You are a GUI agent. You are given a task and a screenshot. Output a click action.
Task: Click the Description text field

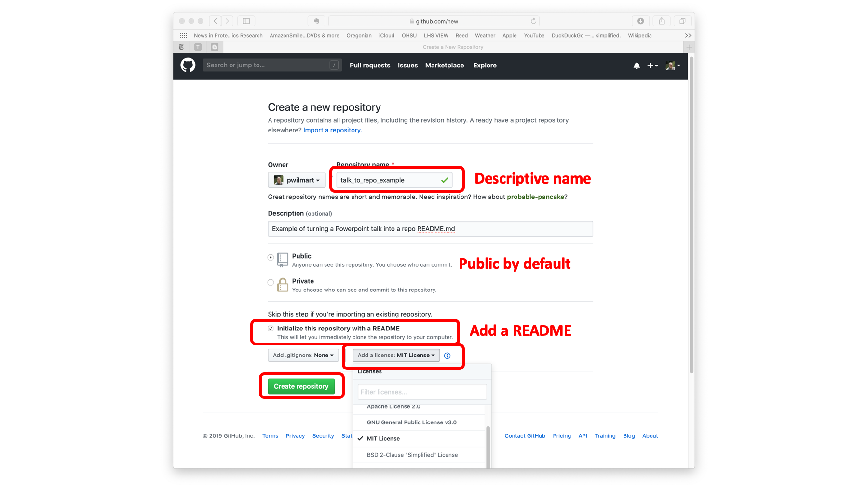430,229
